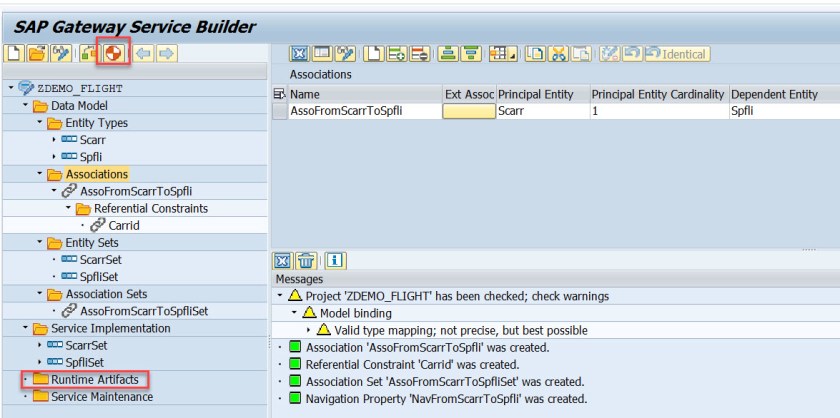
Task: Click the Principal Entity column header
Action: click(543, 94)
